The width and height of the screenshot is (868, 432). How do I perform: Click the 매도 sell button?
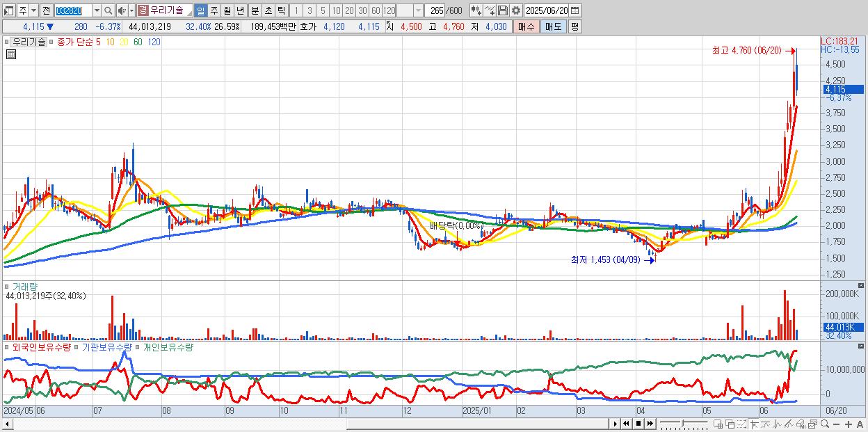(x=554, y=26)
